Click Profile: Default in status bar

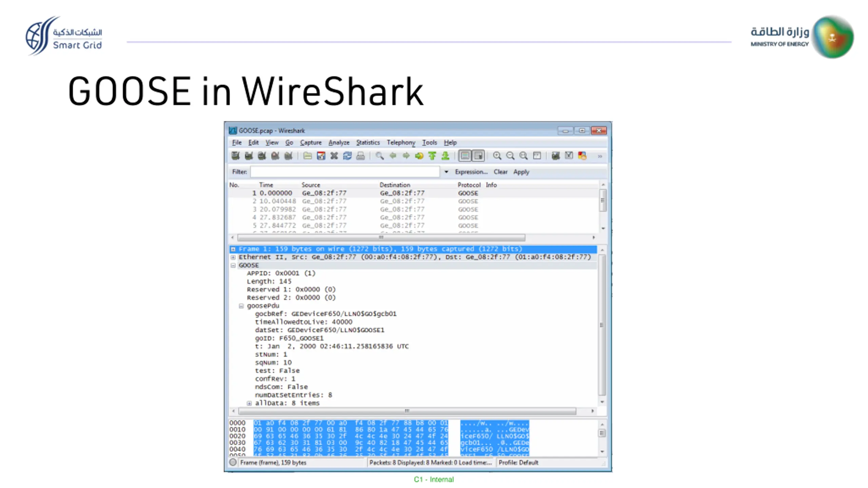pos(518,463)
